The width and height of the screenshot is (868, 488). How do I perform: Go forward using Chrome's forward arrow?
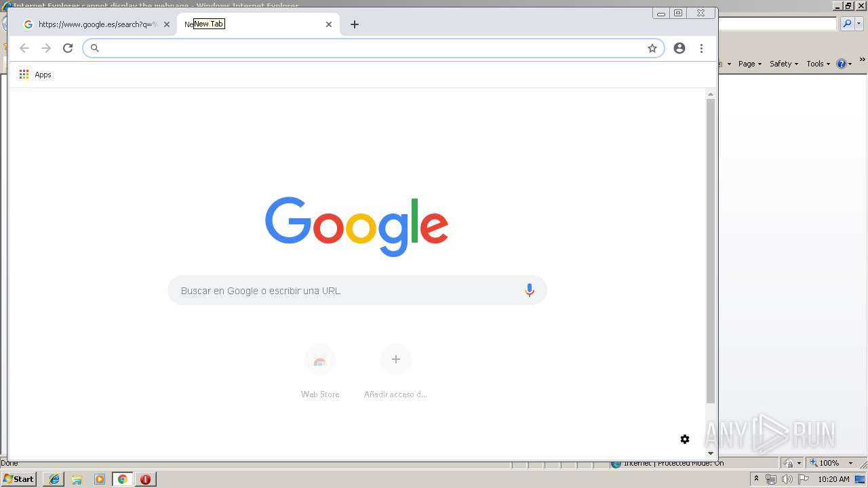point(46,48)
